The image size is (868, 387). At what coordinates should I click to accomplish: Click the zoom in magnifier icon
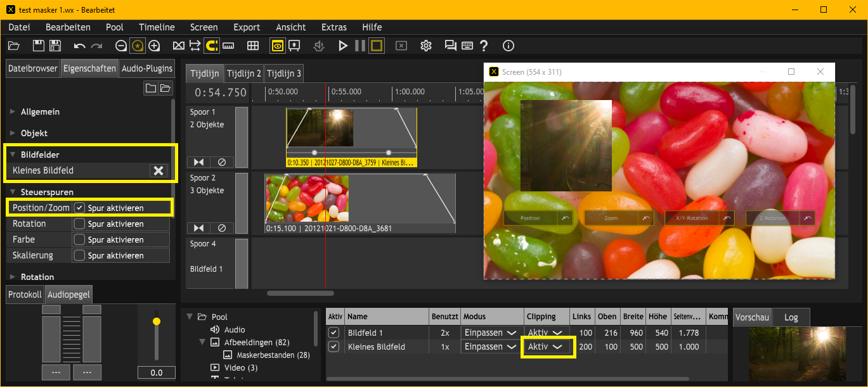coord(154,46)
